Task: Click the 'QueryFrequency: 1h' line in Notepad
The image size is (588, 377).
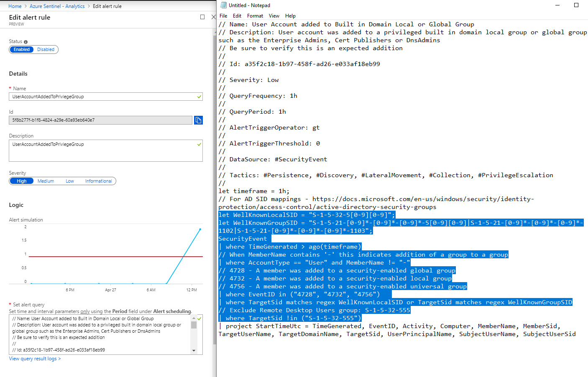Action: [258, 96]
